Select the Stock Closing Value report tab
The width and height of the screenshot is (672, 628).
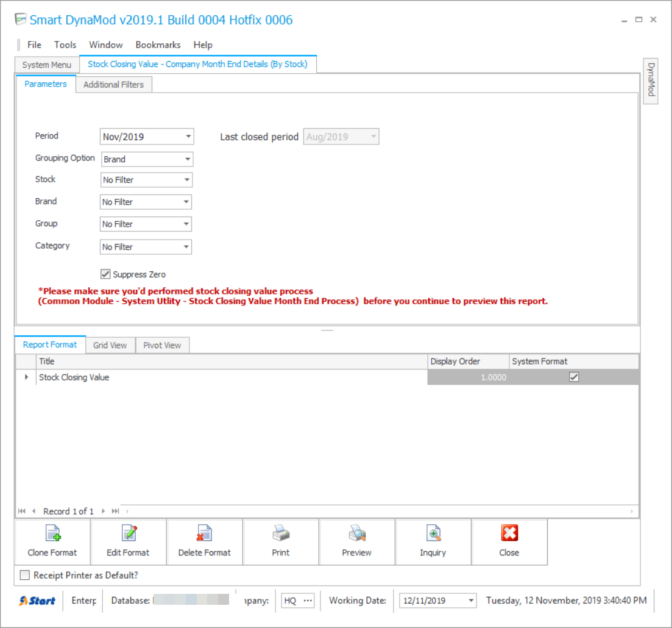coord(197,64)
